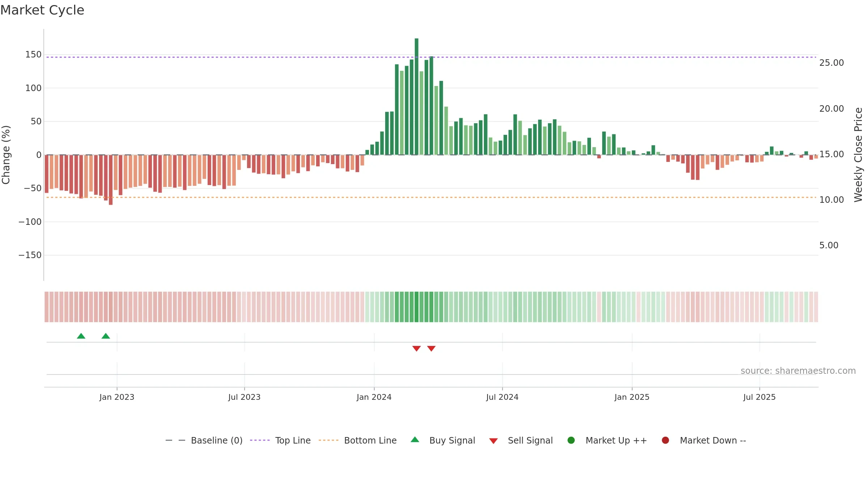Click the green Market Up circle icon
Viewport: 868px width, 488px height.
[571, 440]
